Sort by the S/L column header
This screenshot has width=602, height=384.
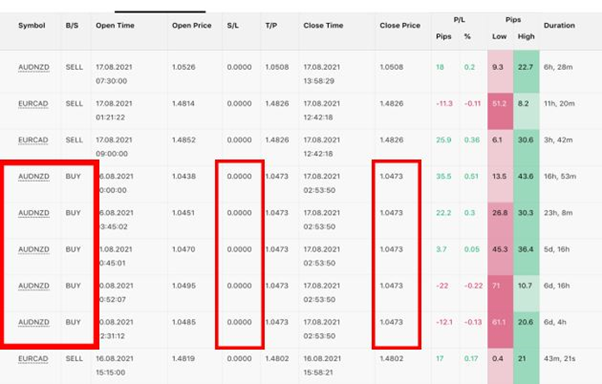pyautogui.click(x=233, y=26)
